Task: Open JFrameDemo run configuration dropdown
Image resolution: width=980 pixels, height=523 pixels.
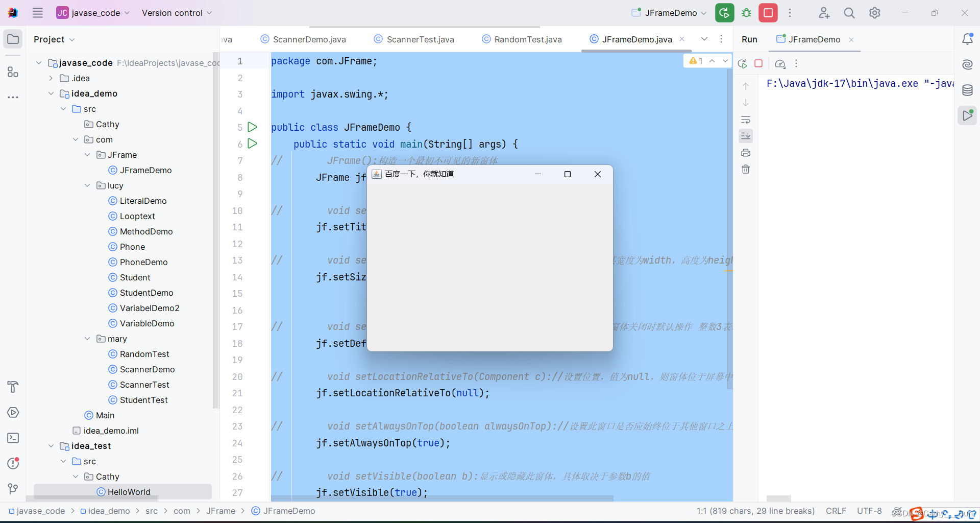Action: click(x=669, y=13)
